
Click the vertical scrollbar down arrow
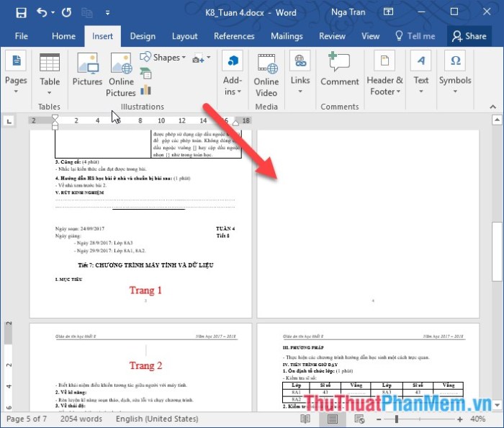click(497, 405)
